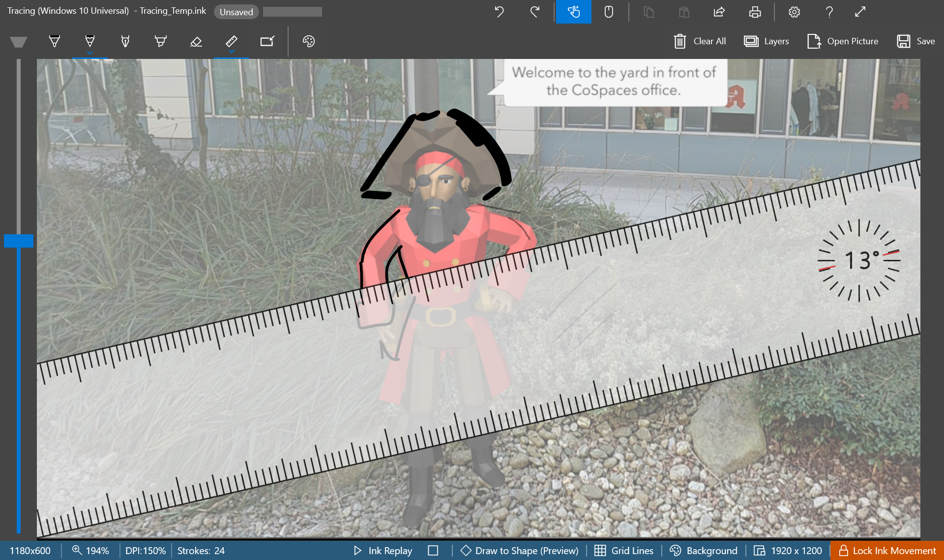The width and height of the screenshot is (944, 560).
Task: Click the DPI:150% status entry
Action: (146, 551)
